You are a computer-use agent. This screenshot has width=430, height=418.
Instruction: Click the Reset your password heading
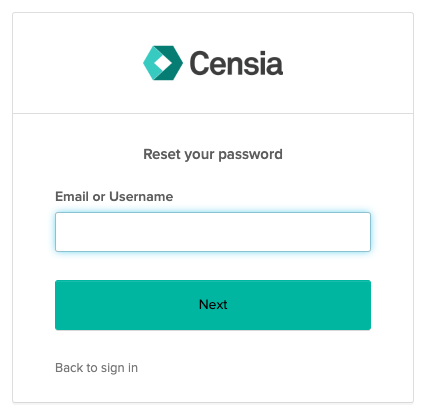click(213, 154)
